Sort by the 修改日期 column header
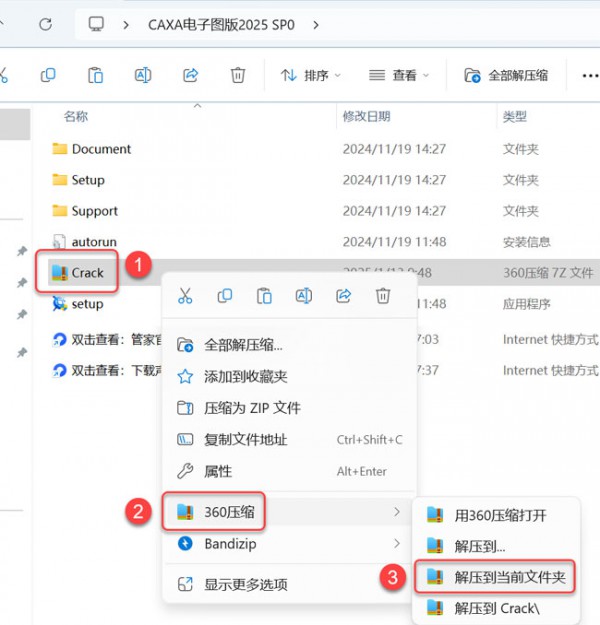Screen dimensions: 600x625 (x=366, y=116)
